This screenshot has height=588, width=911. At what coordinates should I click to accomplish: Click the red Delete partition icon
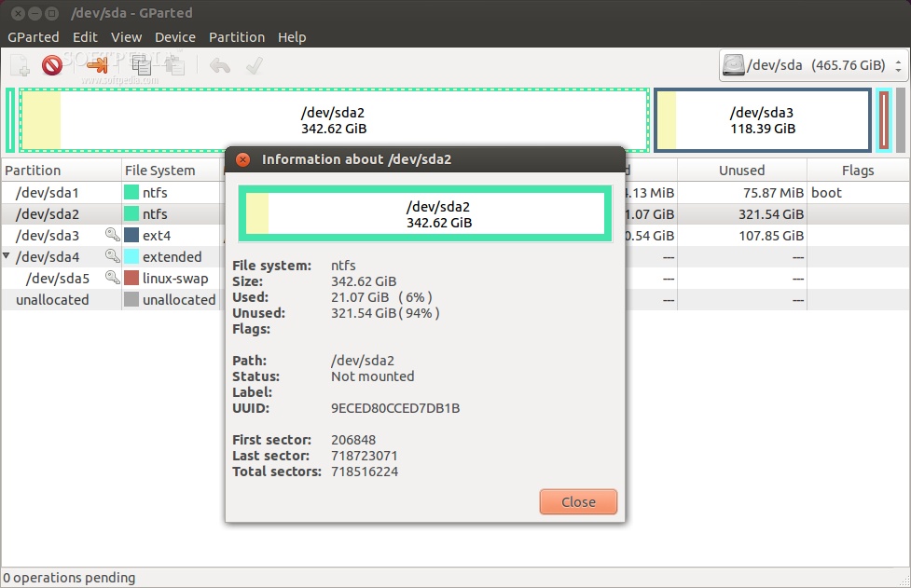52,65
